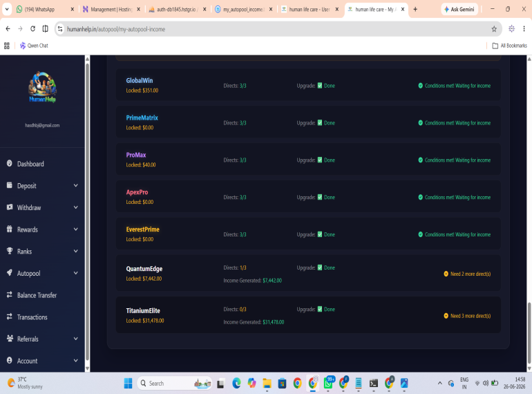Click the page's vertical scrollbar thumb
Viewport: 532px width, 394px height.
pos(529,333)
